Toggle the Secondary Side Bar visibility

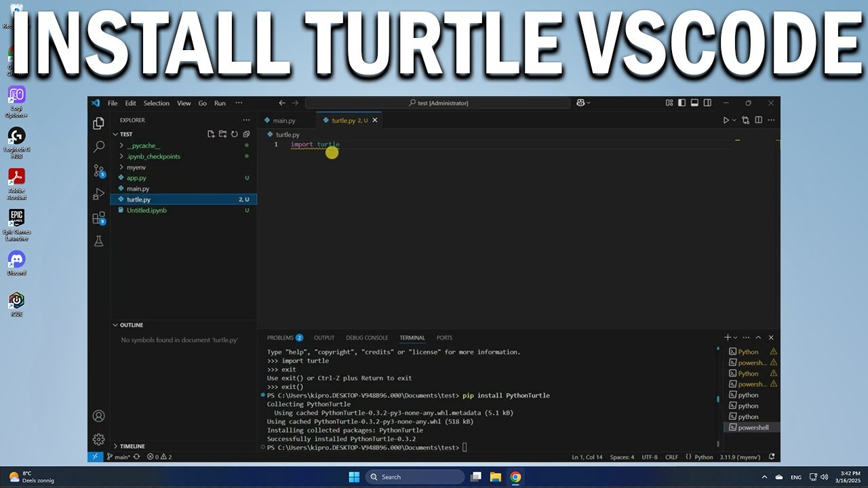707,103
